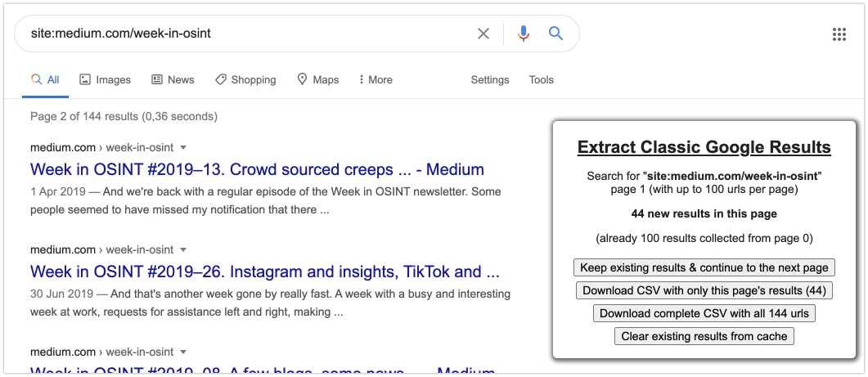
Task: Click Keep existing results & continue button
Action: click(x=704, y=267)
